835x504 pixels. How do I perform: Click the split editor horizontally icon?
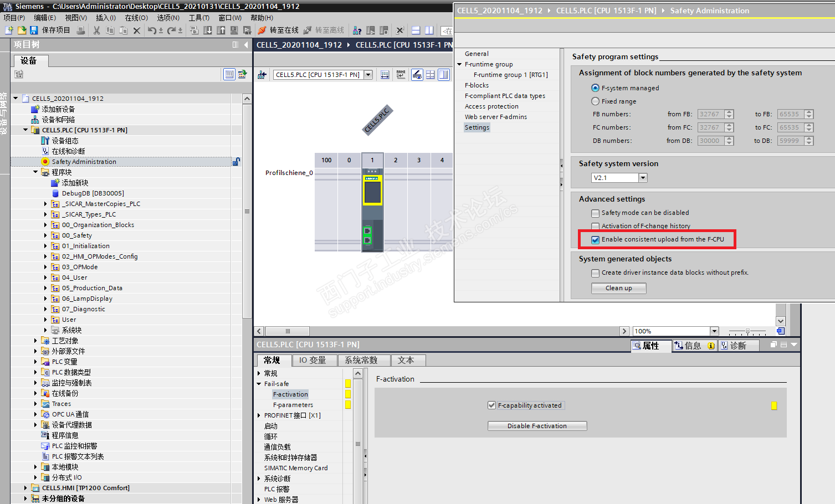point(416,30)
